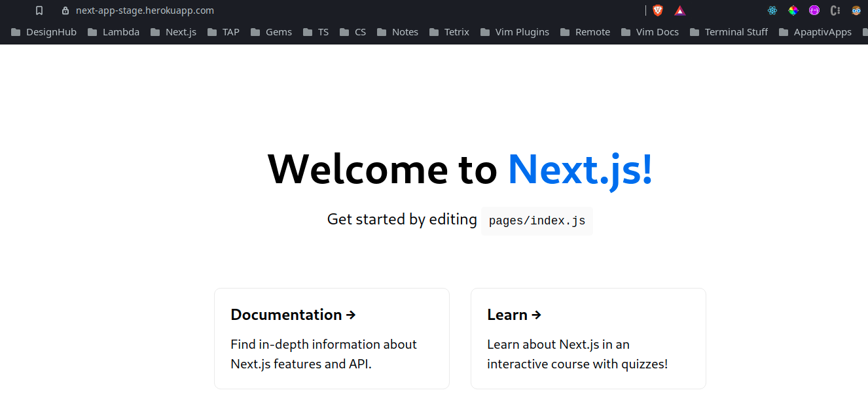Open the ApaptivApps bookmark folder
868x405 pixels.
815,32
